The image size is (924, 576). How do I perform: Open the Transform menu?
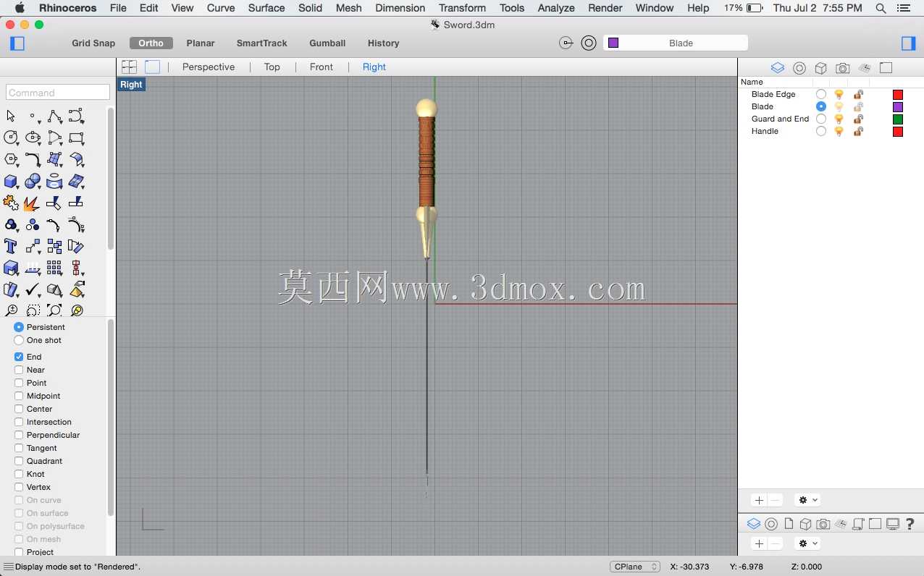pos(462,8)
